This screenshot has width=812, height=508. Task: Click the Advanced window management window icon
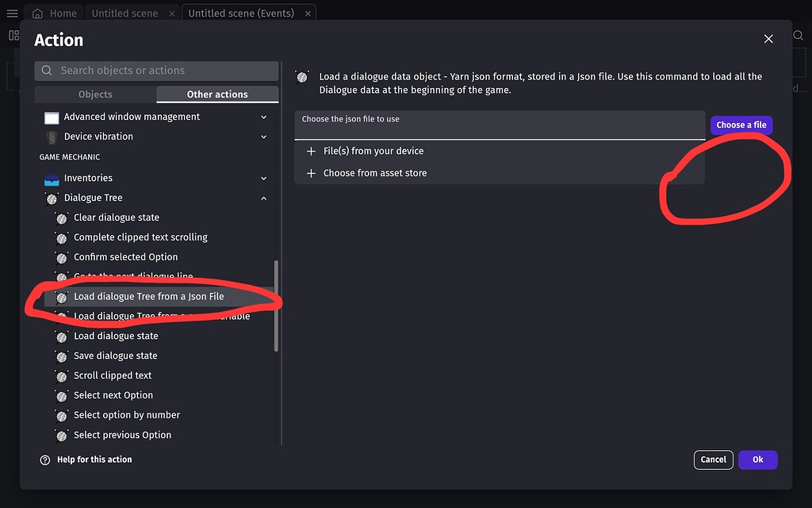pyautogui.click(x=51, y=117)
